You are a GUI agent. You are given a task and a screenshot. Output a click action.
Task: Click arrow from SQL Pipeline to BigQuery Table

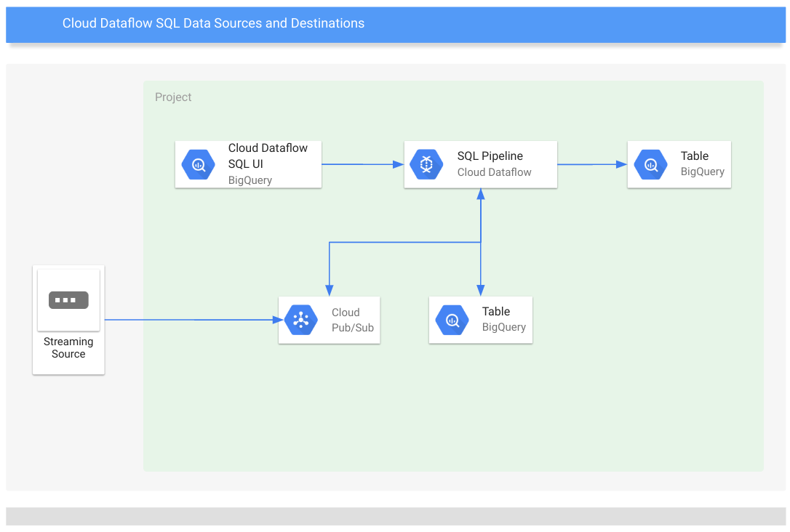point(592,164)
